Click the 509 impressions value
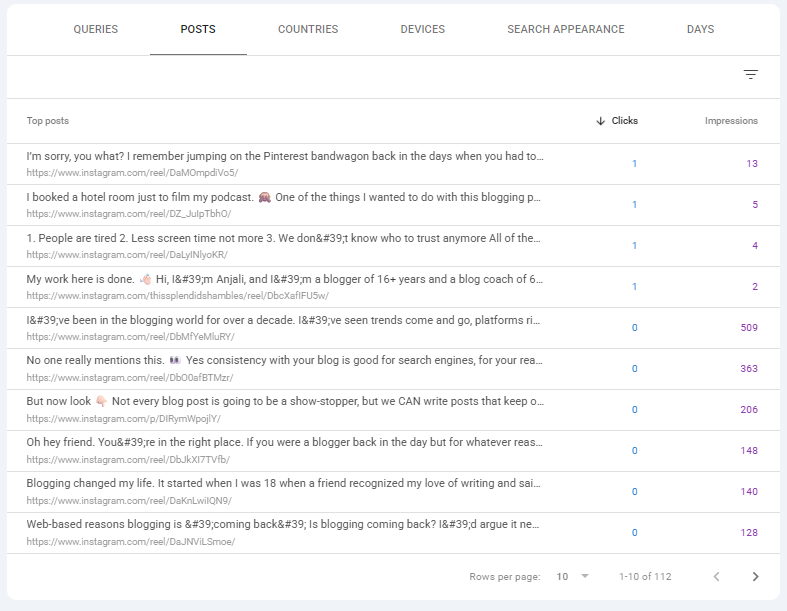787x611 pixels. pos(749,328)
